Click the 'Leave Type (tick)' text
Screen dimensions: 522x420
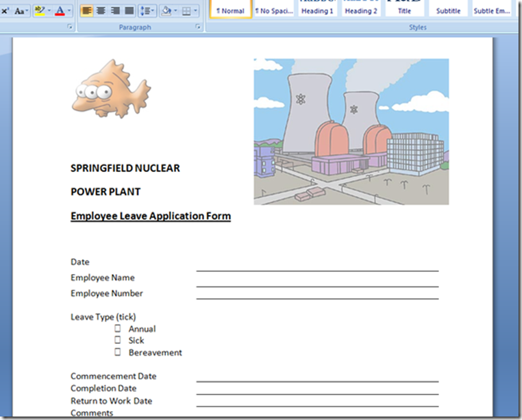(x=103, y=317)
